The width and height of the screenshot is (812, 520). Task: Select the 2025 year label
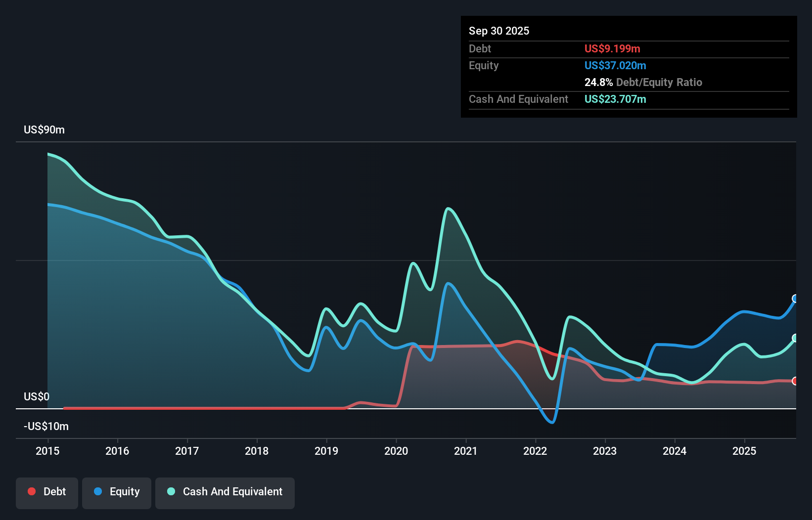745,451
